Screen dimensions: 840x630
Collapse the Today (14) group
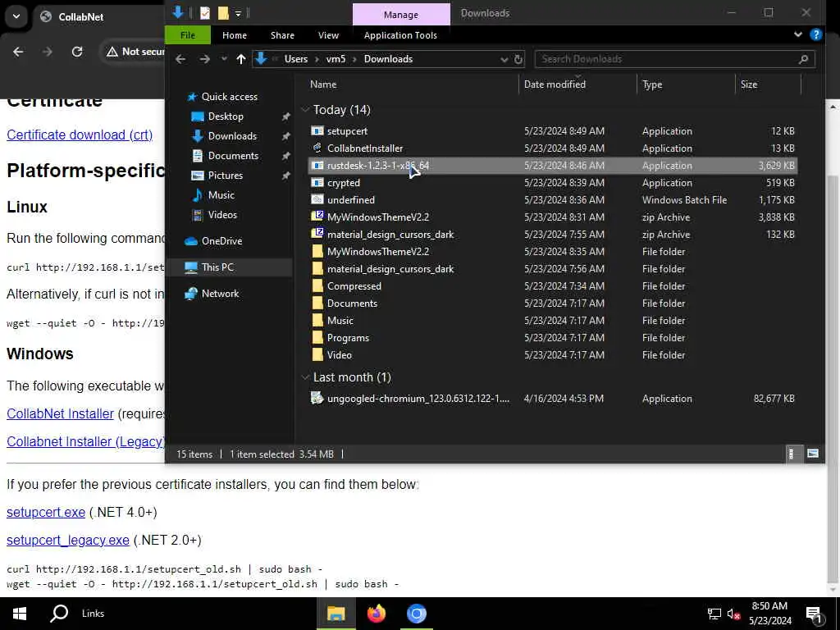(x=305, y=109)
